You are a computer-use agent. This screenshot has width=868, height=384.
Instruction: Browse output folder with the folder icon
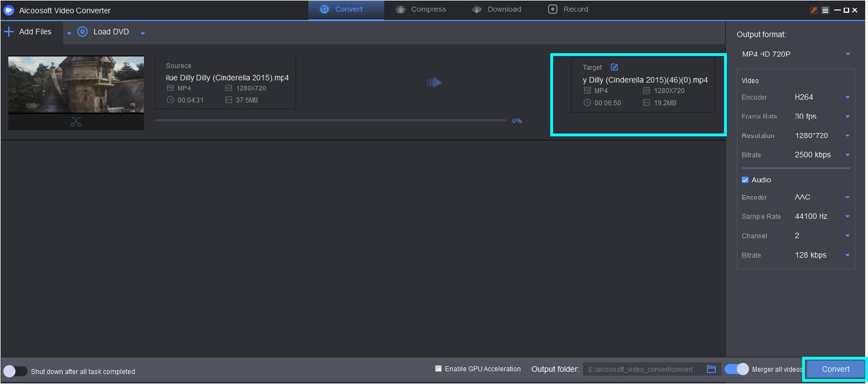point(711,369)
